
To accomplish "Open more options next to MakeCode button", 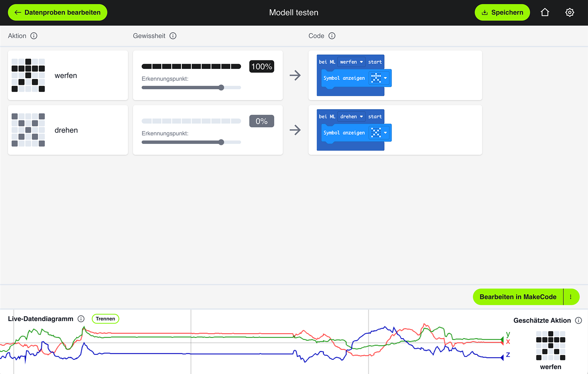I will tap(571, 297).
